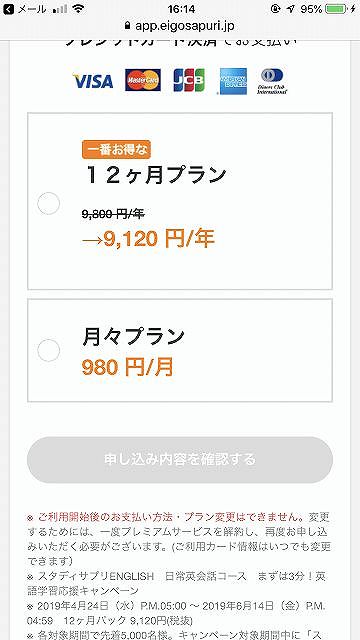360x640 pixels.
Task: Tap the Wi-Fi status icon
Action: (78, 9)
